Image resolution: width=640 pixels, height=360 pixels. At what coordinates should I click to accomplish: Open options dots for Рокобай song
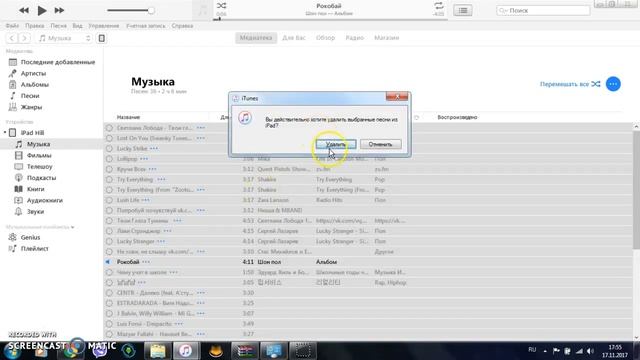(146, 262)
